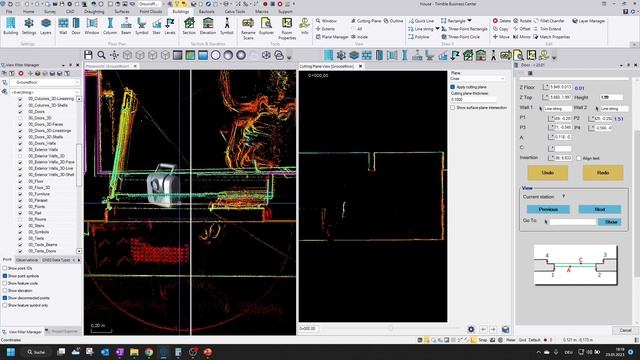The image size is (640, 360).
Task: Expand the view toolbar overflow arrow
Action: (x=289, y=57)
